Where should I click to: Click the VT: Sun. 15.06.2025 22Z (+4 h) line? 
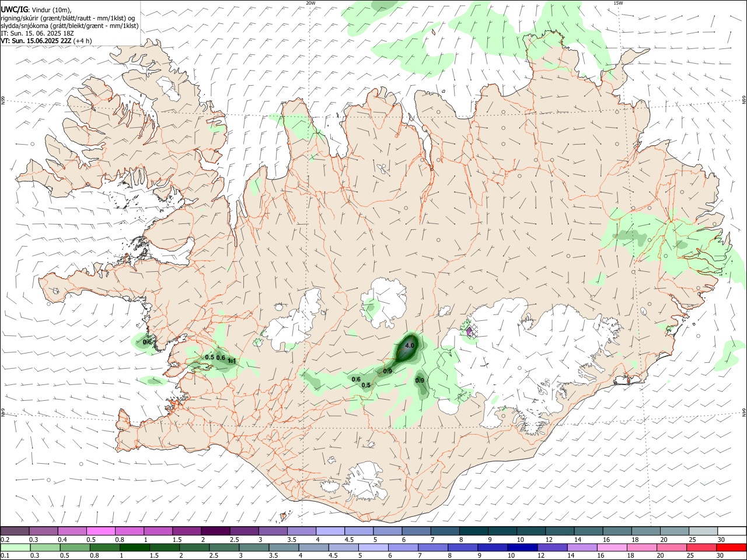tap(46, 41)
